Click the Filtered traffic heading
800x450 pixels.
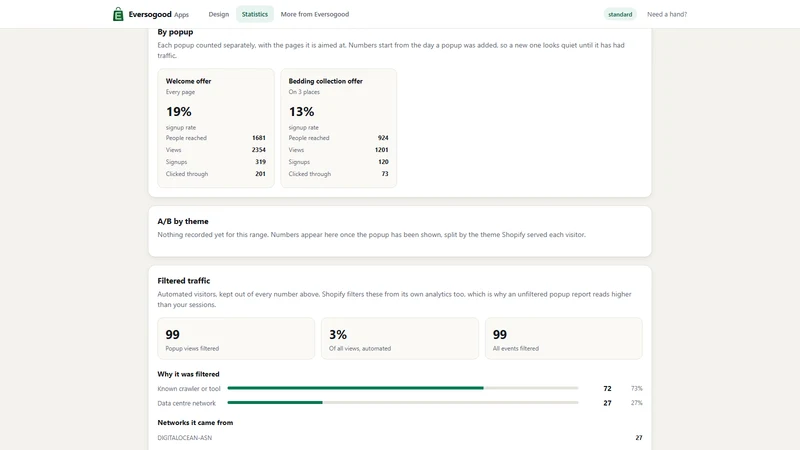point(184,281)
